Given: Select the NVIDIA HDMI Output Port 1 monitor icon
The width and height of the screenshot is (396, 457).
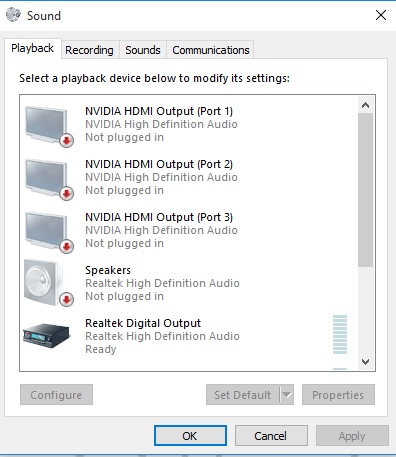Looking at the screenshot, I should [46, 125].
